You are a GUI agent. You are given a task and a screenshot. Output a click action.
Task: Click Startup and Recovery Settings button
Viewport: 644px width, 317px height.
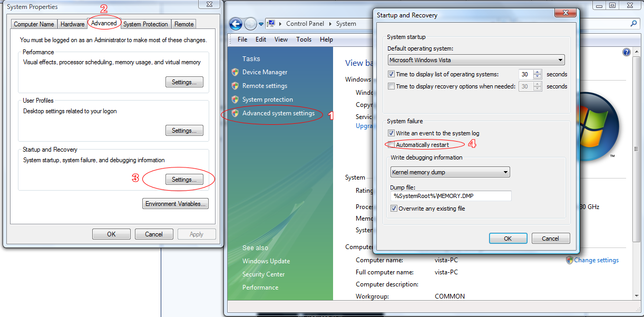point(184,180)
